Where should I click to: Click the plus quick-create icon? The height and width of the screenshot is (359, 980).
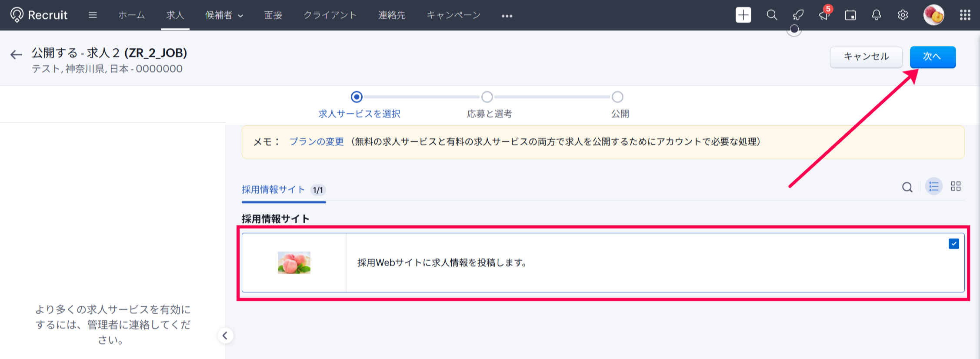coord(743,15)
